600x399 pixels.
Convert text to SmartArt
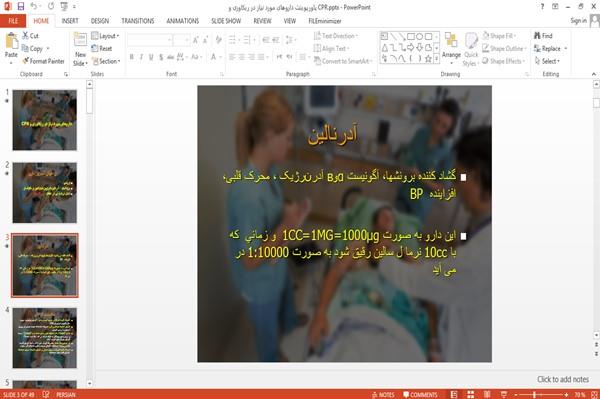pyautogui.click(x=342, y=61)
